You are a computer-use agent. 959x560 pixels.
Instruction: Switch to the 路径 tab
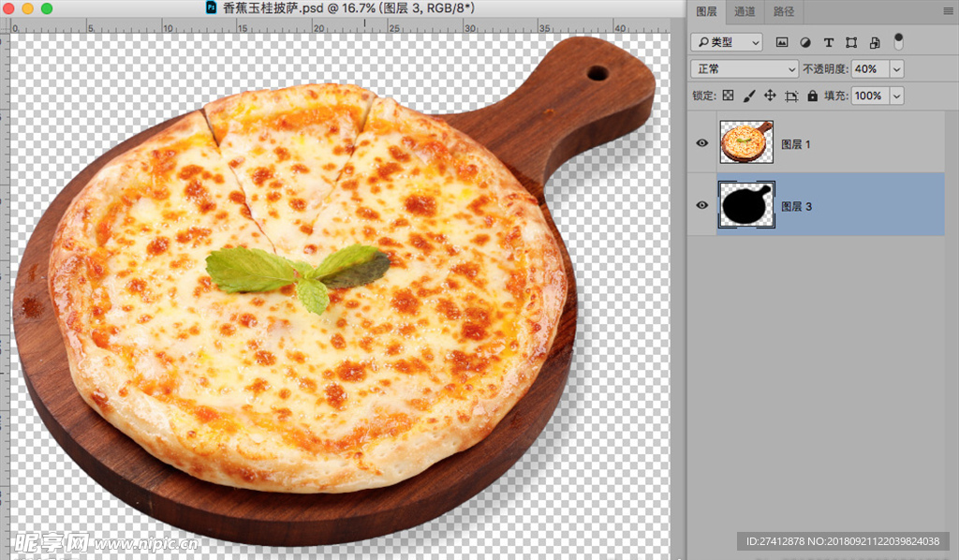(784, 11)
